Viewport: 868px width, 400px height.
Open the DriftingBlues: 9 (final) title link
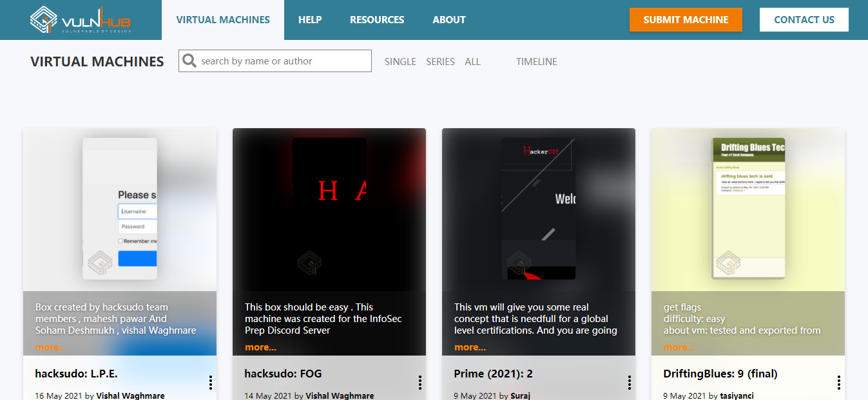point(720,374)
